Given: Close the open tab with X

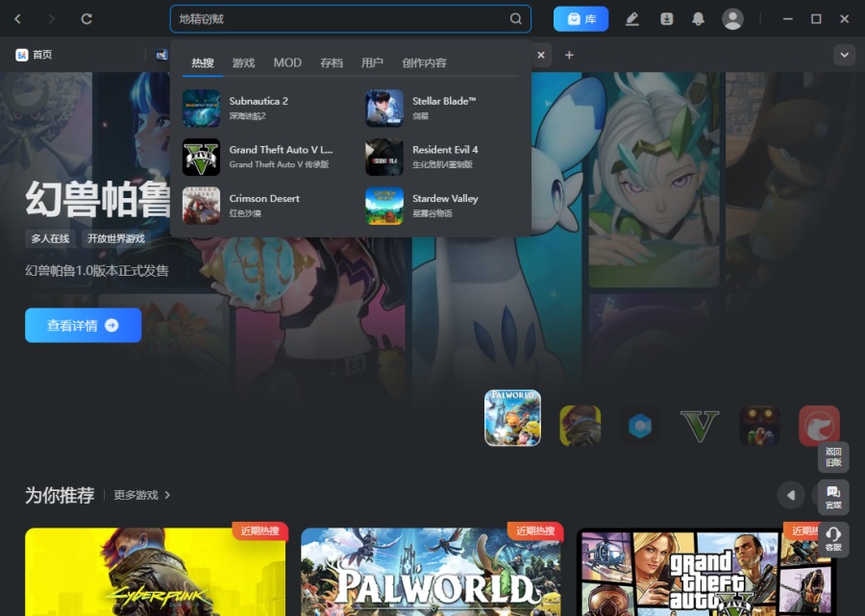Looking at the screenshot, I should (540, 55).
